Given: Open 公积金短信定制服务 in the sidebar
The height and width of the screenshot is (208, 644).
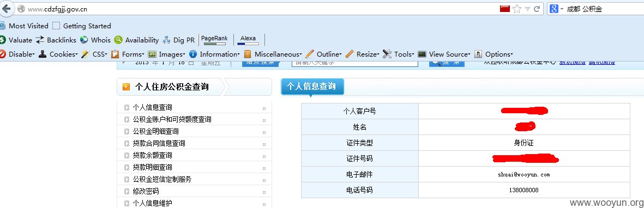Looking at the screenshot, I should (162, 179).
